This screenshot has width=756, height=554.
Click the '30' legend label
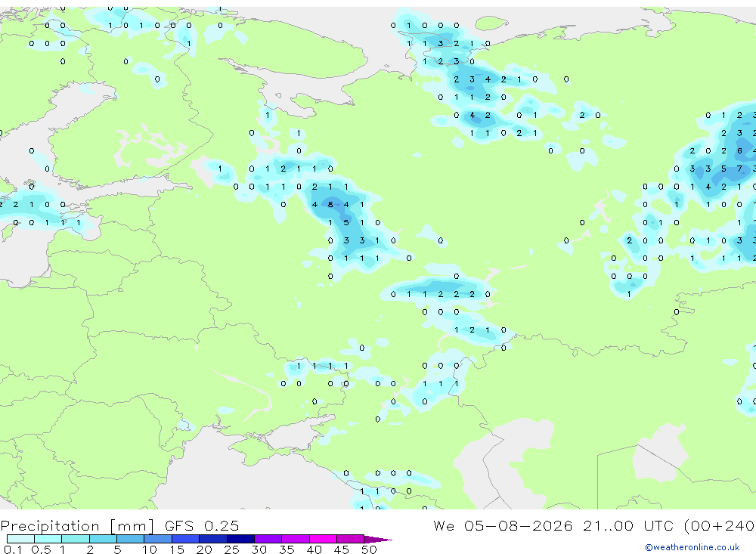259,549
